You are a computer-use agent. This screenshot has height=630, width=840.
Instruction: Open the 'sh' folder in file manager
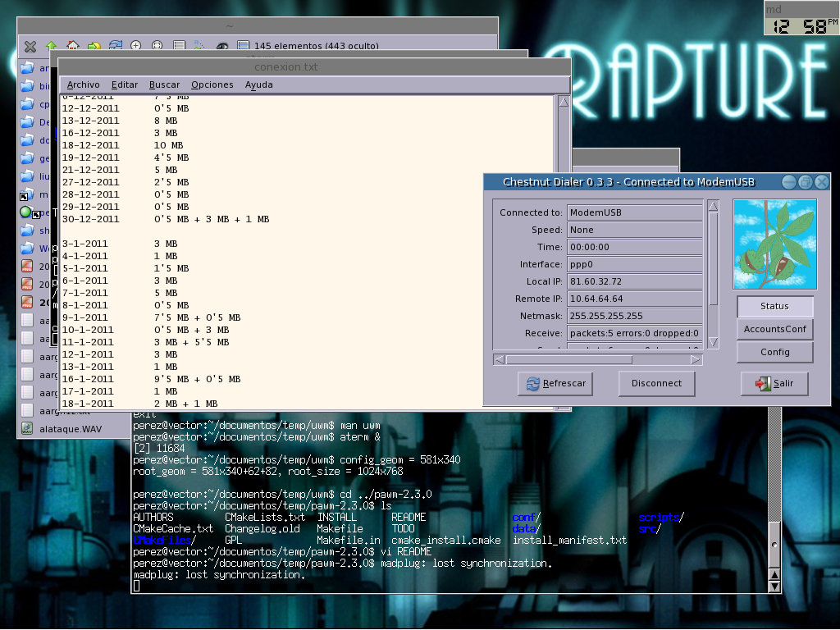point(35,231)
